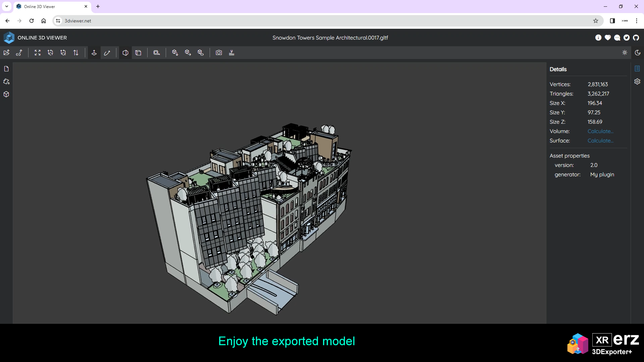The width and height of the screenshot is (644, 362).
Task: Show the Meshes panel in sidebar
Action: tap(6, 95)
